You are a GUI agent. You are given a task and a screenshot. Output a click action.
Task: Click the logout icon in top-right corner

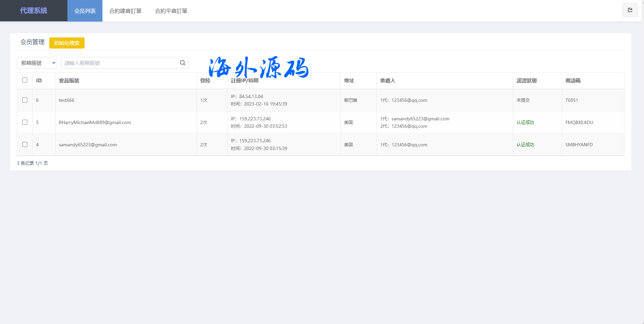coord(630,10)
